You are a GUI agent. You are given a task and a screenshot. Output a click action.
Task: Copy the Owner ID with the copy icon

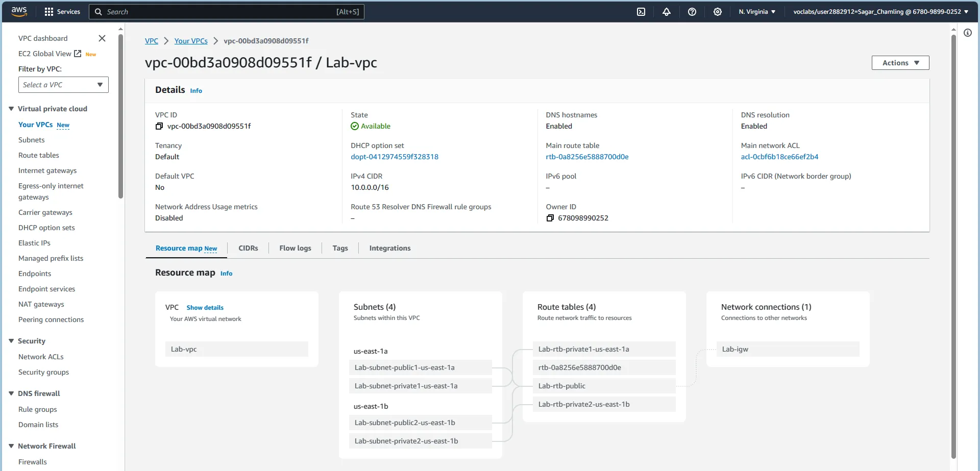(550, 218)
